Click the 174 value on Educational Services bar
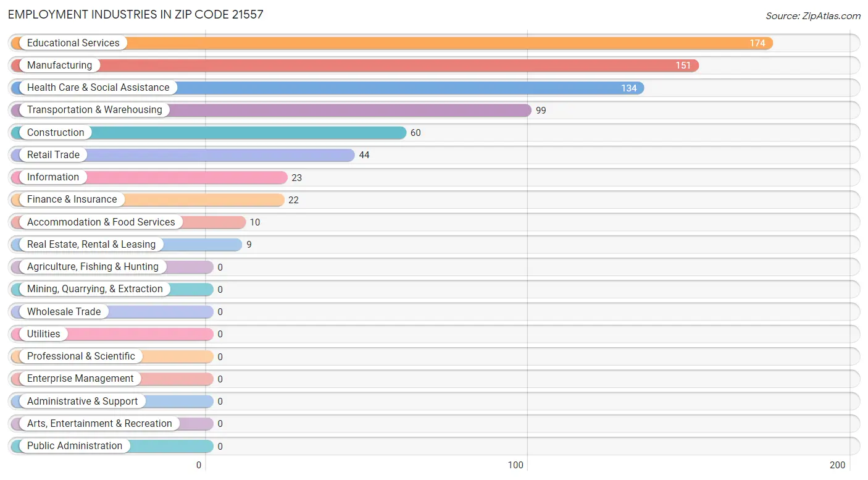The height and width of the screenshot is (480, 868). click(757, 43)
